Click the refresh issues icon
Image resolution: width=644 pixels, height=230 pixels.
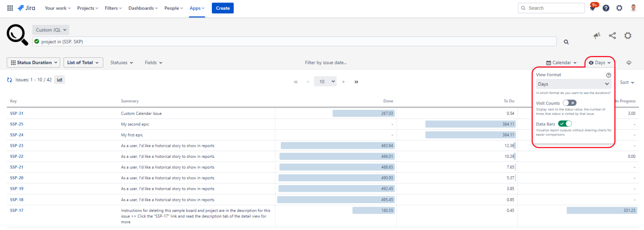pos(10,80)
